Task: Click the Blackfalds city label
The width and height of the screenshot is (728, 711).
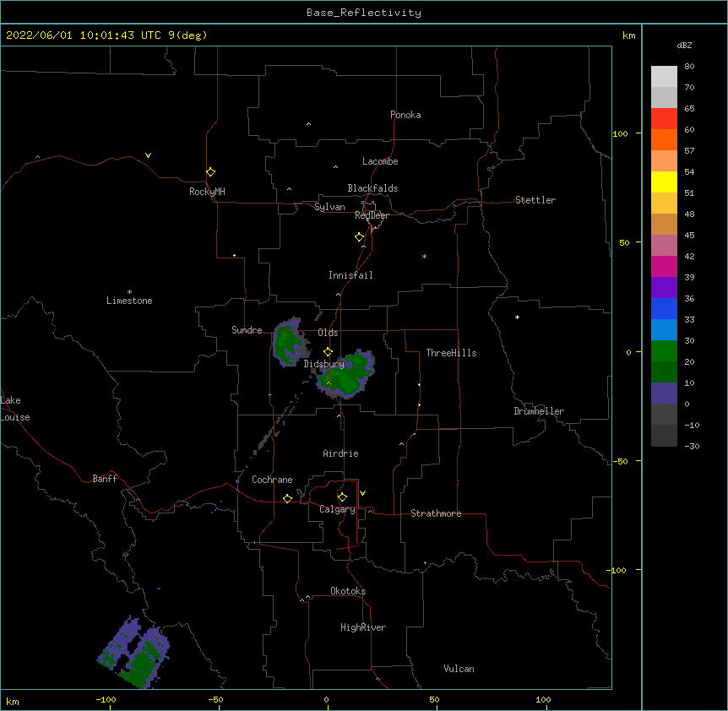Action: click(372, 188)
